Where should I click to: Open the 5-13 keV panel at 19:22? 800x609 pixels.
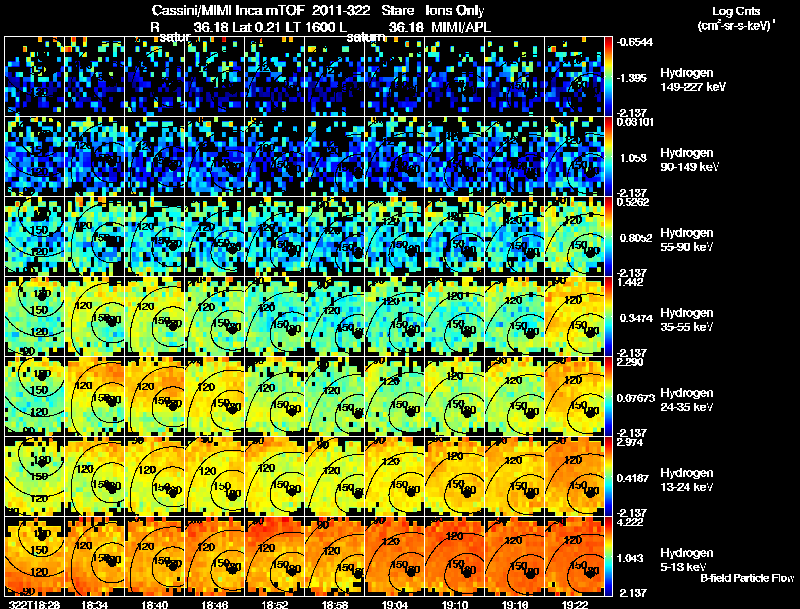click(574, 556)
